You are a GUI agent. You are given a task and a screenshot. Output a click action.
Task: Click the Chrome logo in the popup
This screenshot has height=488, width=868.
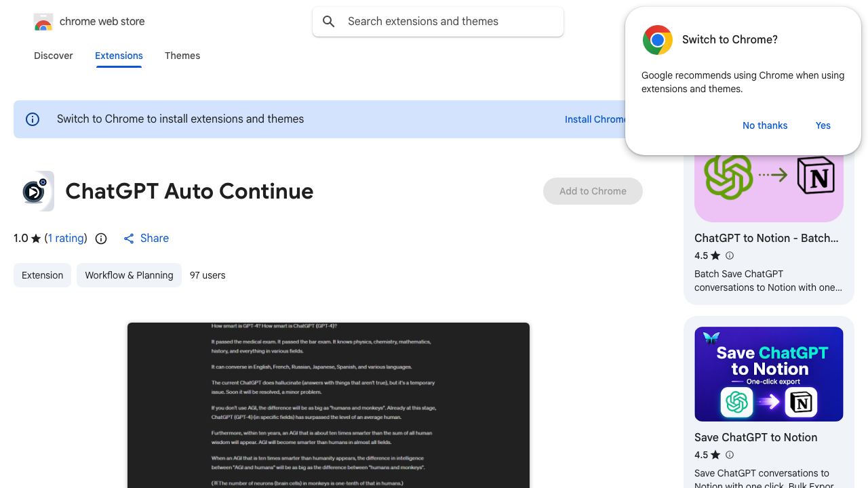658,40
